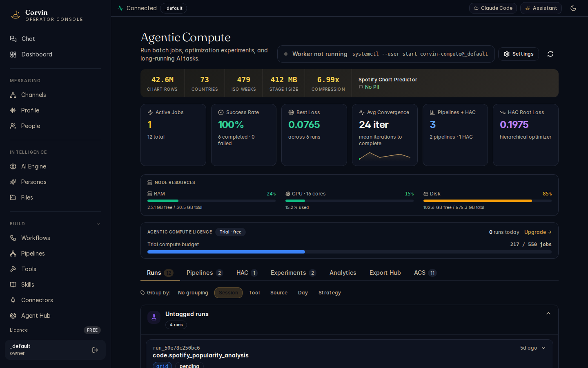
Task: Open the Connectors page
Action: (x=55, y=300)
